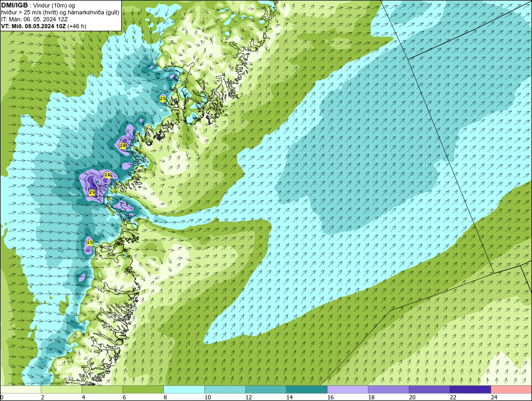Pick the lavender 16–18 legend swatch
Image resolution: width=532 pixels, height=401 pixels.
348,389
